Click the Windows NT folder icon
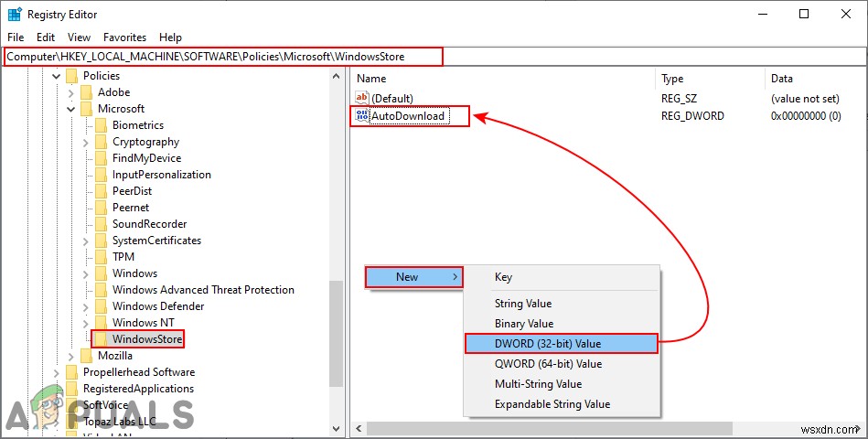 101,322
